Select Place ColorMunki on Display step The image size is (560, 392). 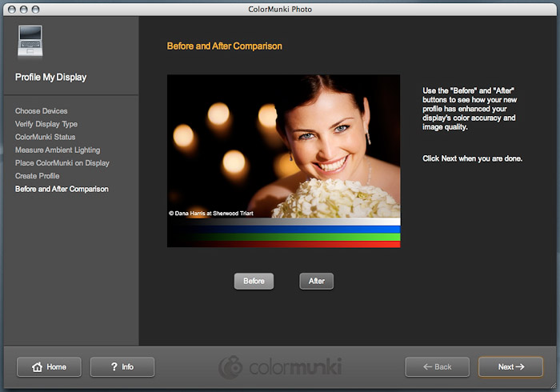[62, 163]
